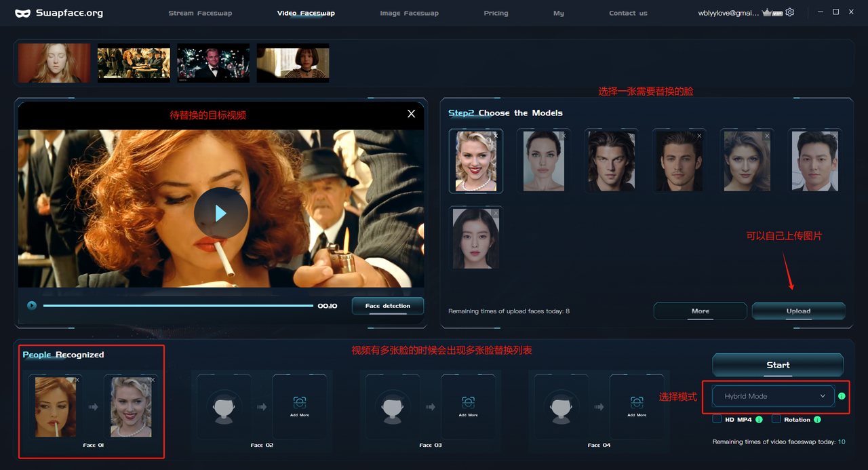The image size is (868, 470).
Task: Click Add More icon for Face 03
Action: coord(468,402)
